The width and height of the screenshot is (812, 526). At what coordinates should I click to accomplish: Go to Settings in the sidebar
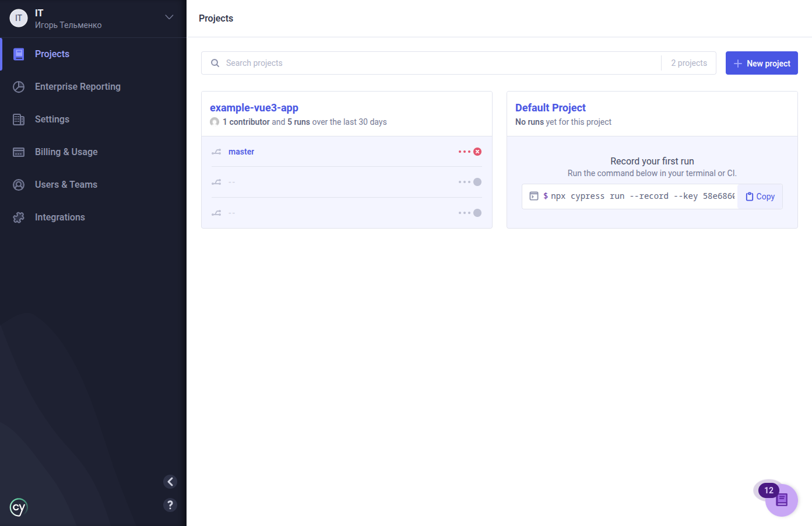click(93, 120)
